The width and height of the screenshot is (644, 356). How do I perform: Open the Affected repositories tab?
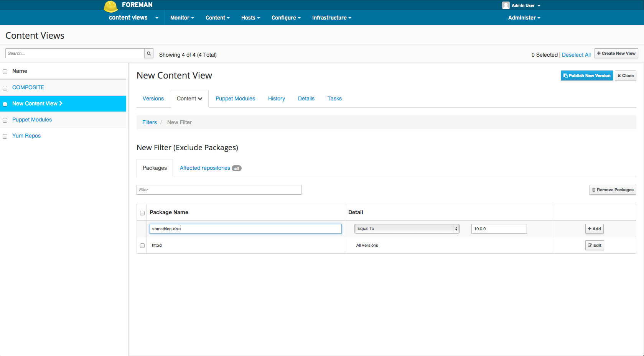[x=205, y=168]
